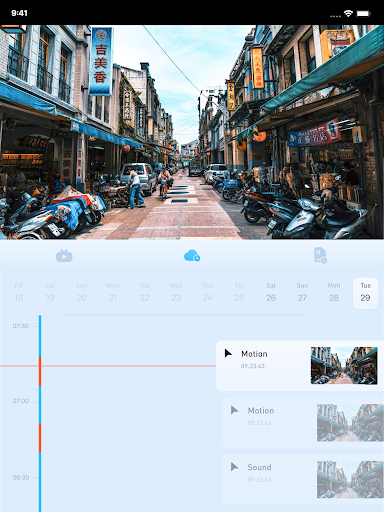Choose Sat 26 date
This screenshot has width=384, height=512.
[271, 293]
